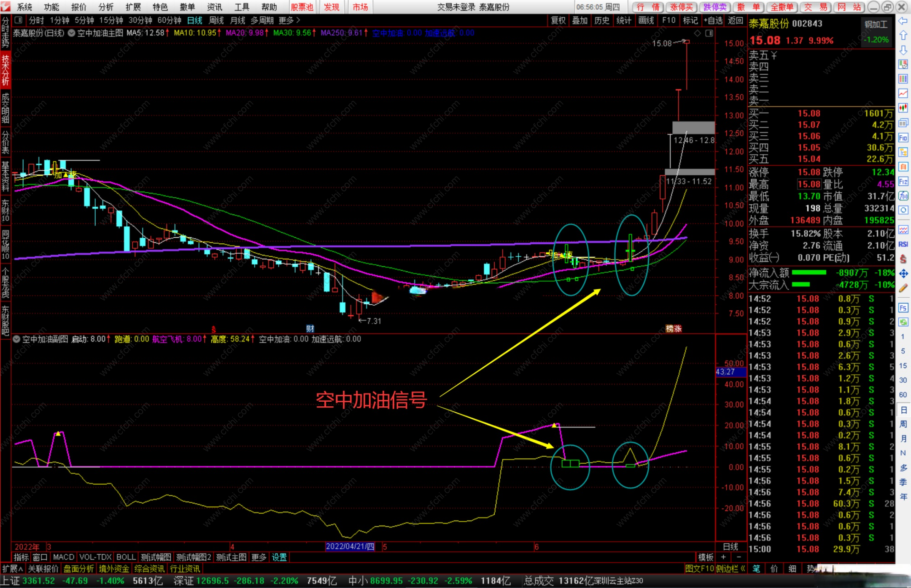The image size is (911, 588).
Task: Click the F12 sidebar icon
Action: click(903, 182)
